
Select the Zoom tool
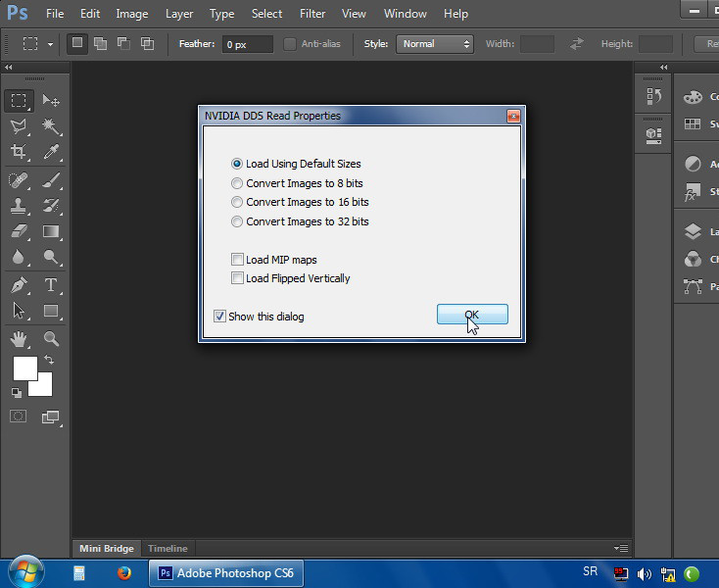coord(51,339)
